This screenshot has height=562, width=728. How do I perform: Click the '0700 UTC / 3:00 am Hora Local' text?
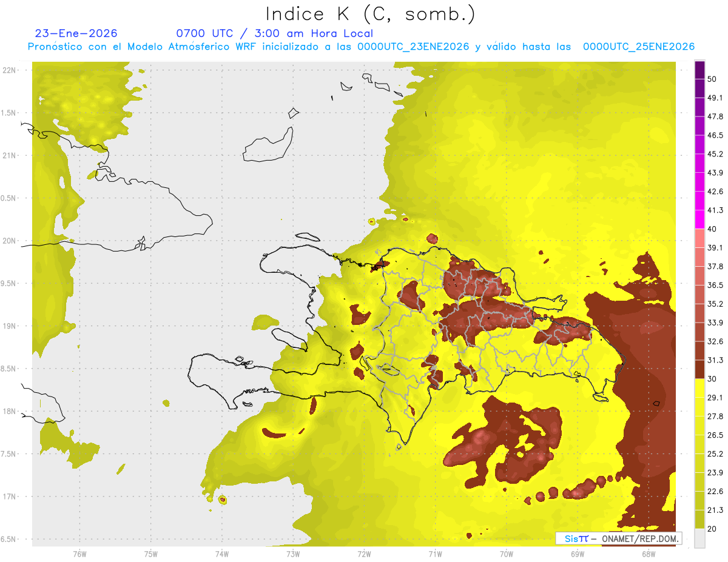point(274,33)
